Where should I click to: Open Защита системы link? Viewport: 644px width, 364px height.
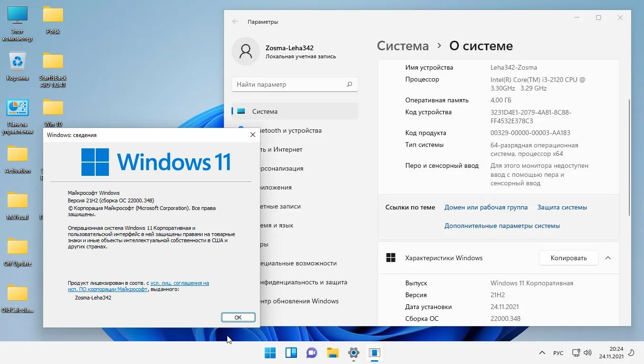[x=562, y=207]
